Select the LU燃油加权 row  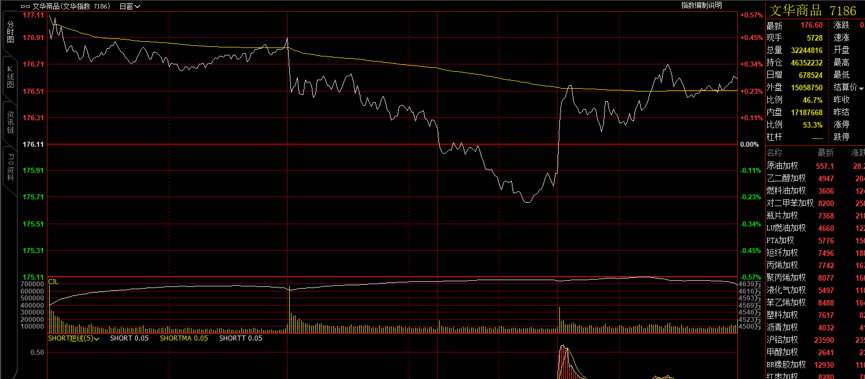(x=815, y=228)
